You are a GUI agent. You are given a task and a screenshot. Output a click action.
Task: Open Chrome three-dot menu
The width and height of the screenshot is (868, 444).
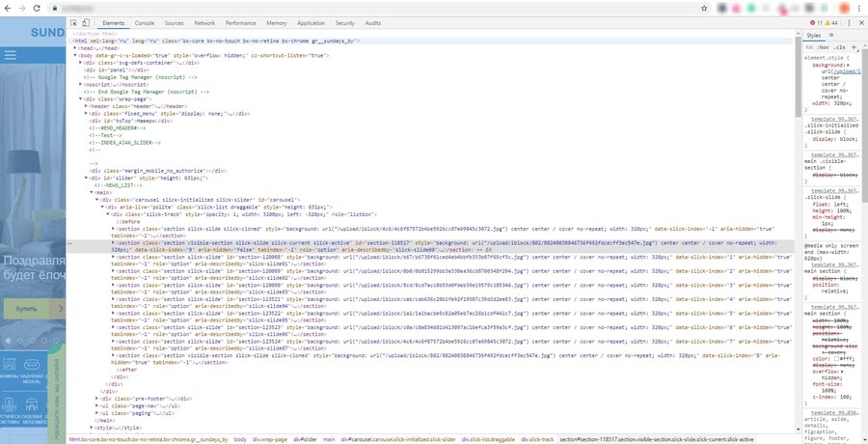tap(861, 9)
